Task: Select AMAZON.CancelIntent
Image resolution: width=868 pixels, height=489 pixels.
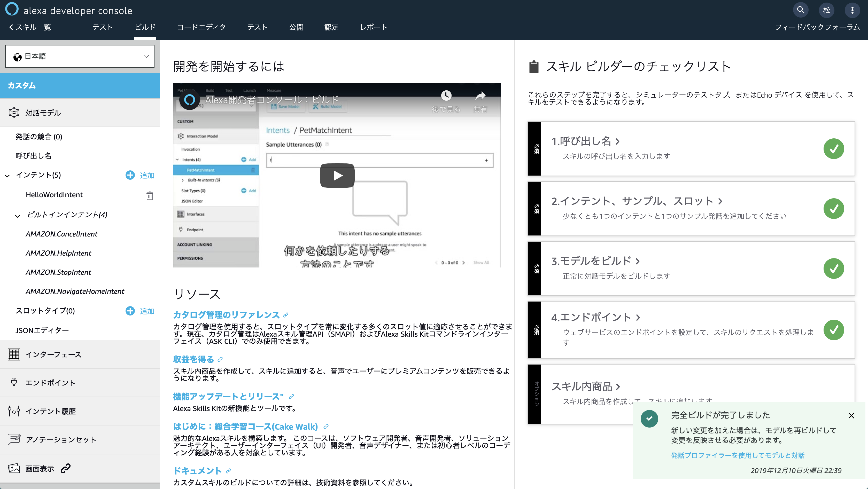Action: pyautogui.click(x=61, y=234)
